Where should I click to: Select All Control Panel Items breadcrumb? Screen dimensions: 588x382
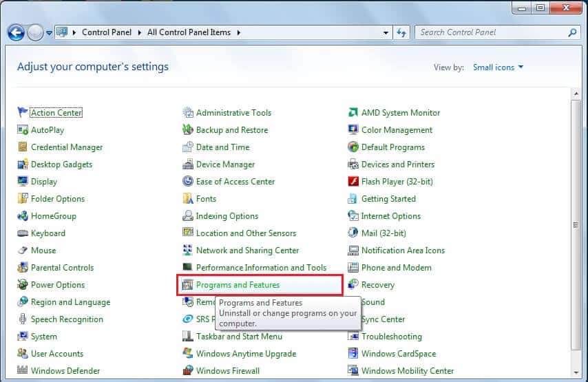coord(189,32)
